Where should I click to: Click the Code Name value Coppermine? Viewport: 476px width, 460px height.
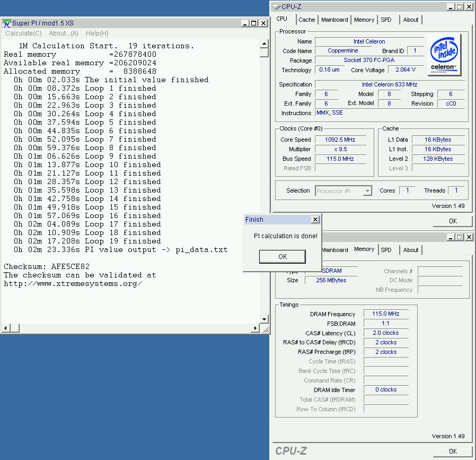[x=343, y=51]
